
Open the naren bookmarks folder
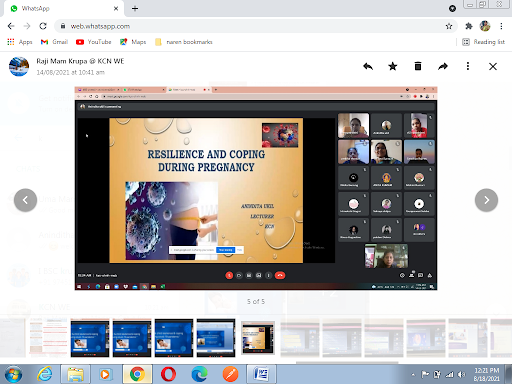(184, 42)
